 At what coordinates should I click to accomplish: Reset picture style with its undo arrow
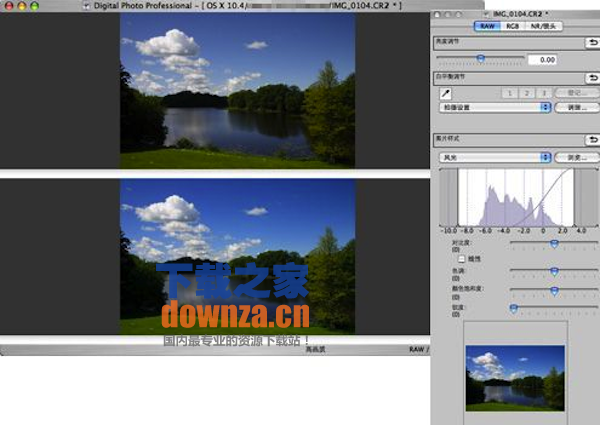coord(593,140)
